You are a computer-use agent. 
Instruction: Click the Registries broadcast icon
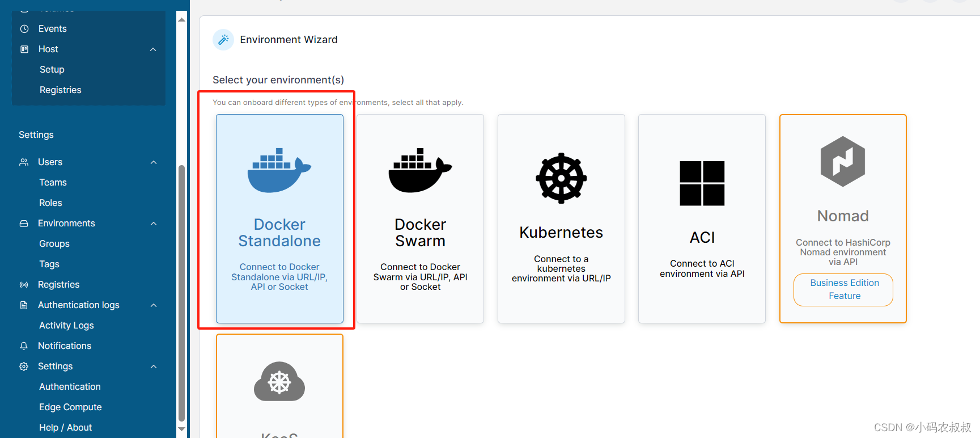(24, 284)
